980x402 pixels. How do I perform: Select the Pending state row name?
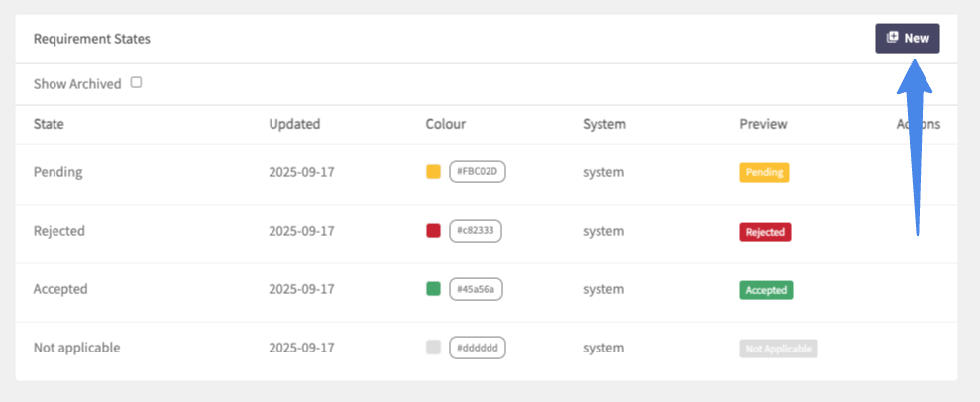tap(57, 172)
